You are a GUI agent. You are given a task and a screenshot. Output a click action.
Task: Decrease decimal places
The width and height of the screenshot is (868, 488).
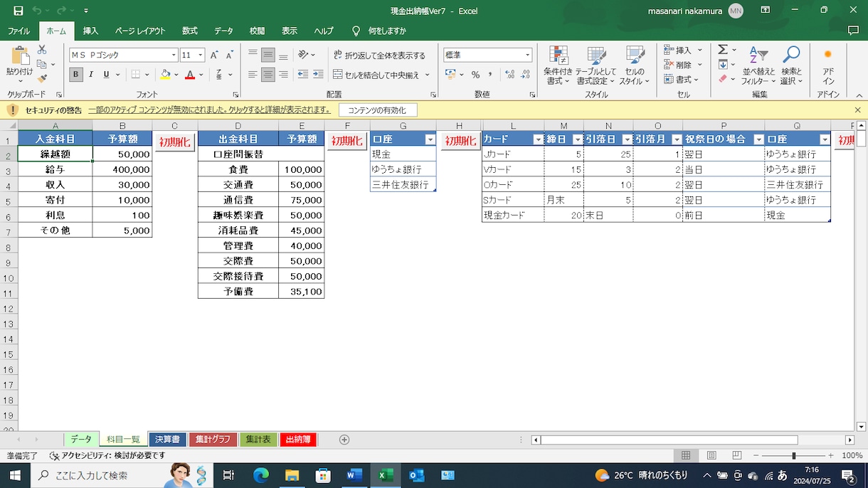click(x=525, y=74)
